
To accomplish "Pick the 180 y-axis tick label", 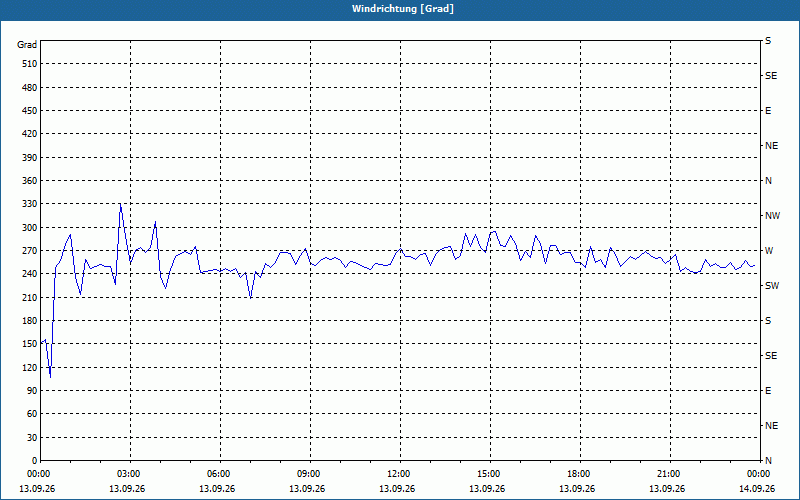I will [30, 321].
